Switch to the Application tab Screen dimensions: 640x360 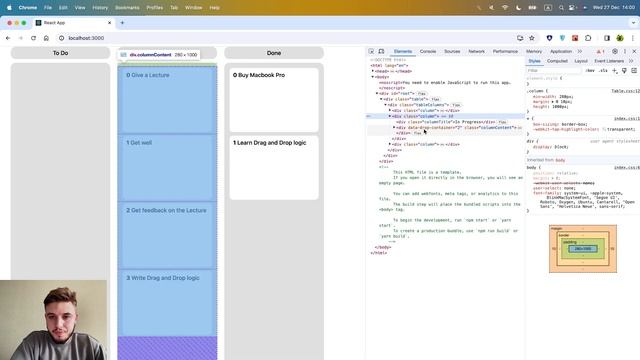(561, 51)
